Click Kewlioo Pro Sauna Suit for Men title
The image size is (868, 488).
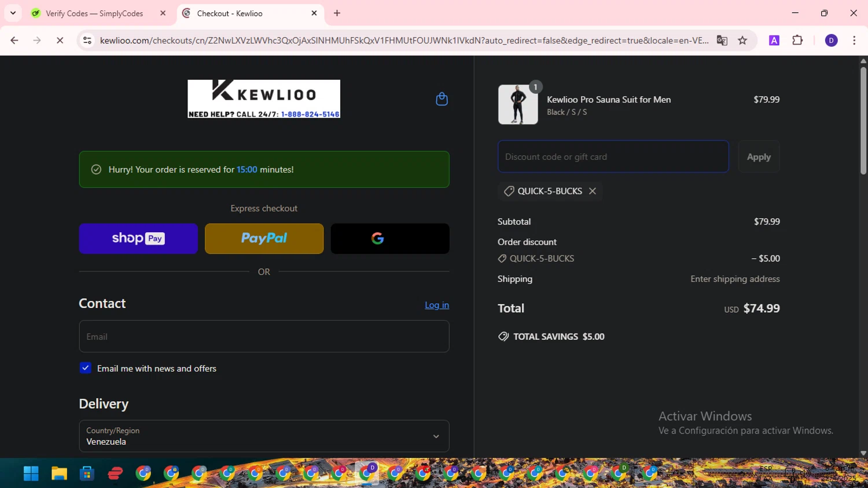pyautogui.click(x=609, y=100)
